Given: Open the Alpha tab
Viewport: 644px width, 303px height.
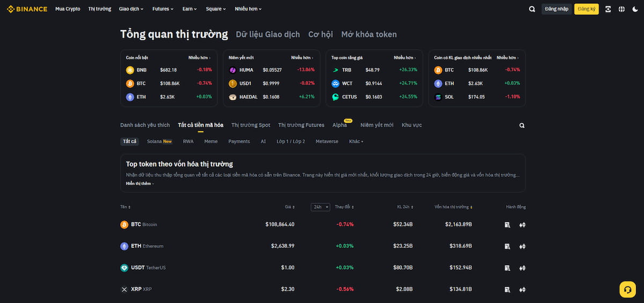Looking at the screenshot, I should pyautogui.click(x=340, y=125).
